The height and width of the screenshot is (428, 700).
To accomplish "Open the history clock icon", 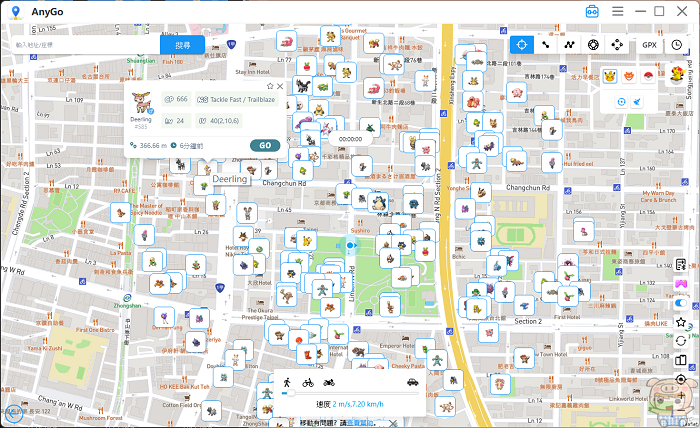I will coord(677,45).
